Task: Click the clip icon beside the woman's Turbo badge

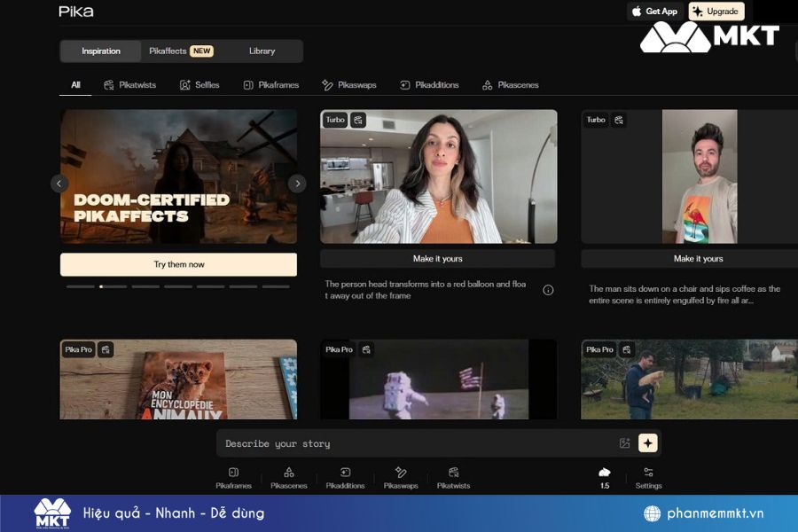Action: pos(358,120)
